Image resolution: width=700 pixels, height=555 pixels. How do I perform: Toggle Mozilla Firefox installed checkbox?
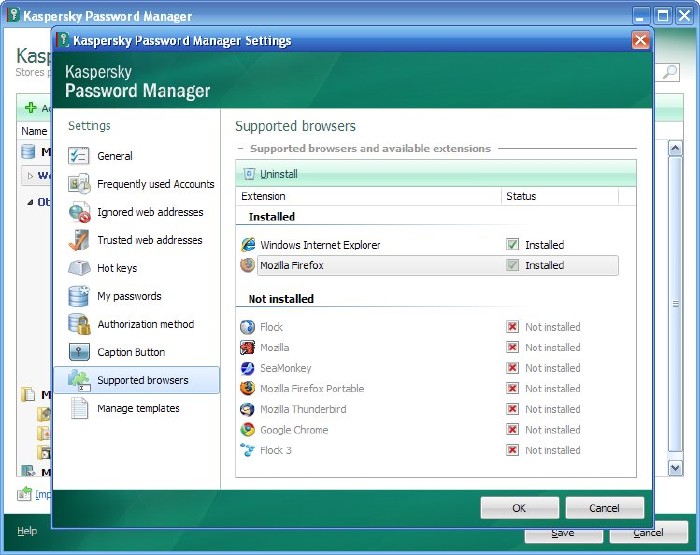point(512,266)
